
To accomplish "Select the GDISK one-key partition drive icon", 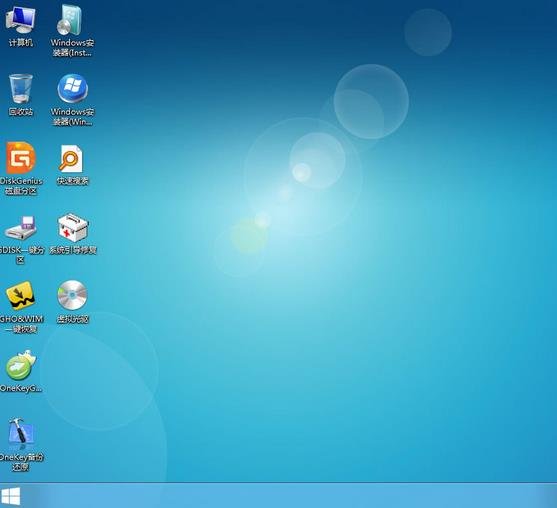I will 21,227.
